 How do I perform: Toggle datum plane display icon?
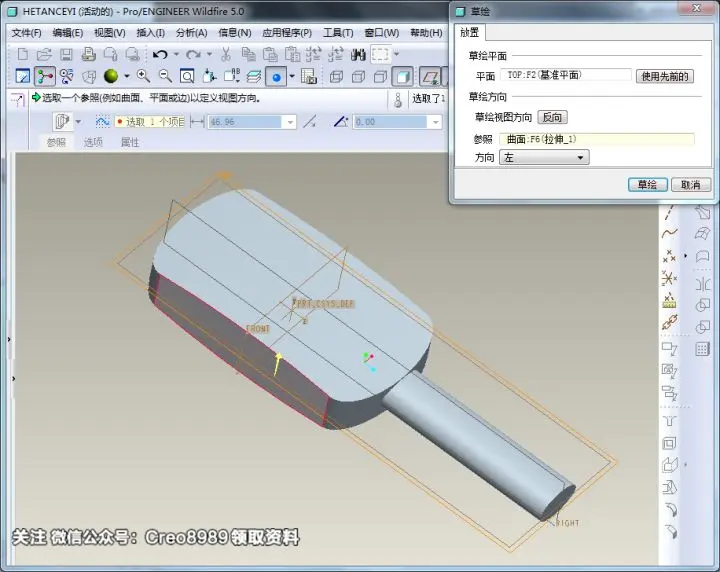[x=430, y=77]
